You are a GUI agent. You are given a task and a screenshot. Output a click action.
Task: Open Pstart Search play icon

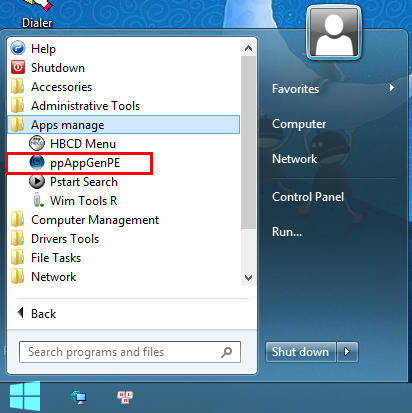[37, 182]
